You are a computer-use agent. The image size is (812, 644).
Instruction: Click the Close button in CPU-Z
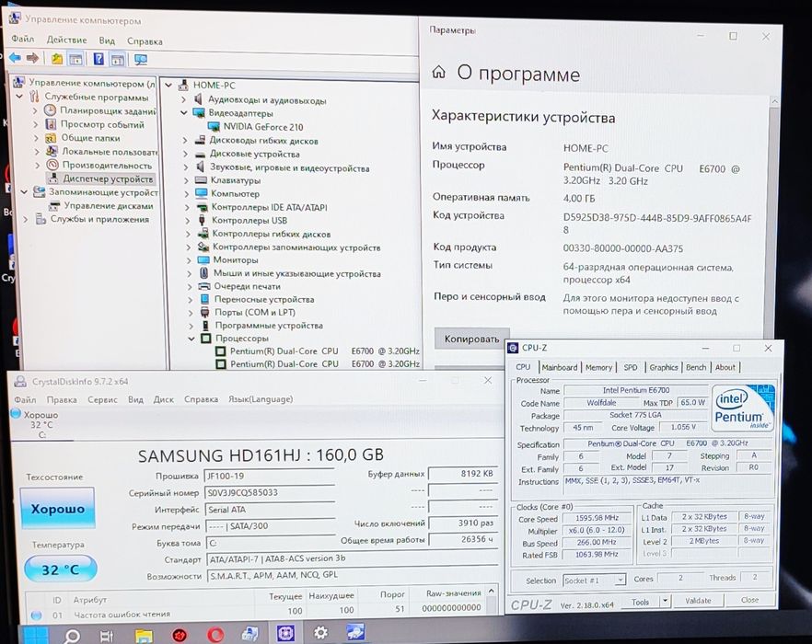point(749,600)
